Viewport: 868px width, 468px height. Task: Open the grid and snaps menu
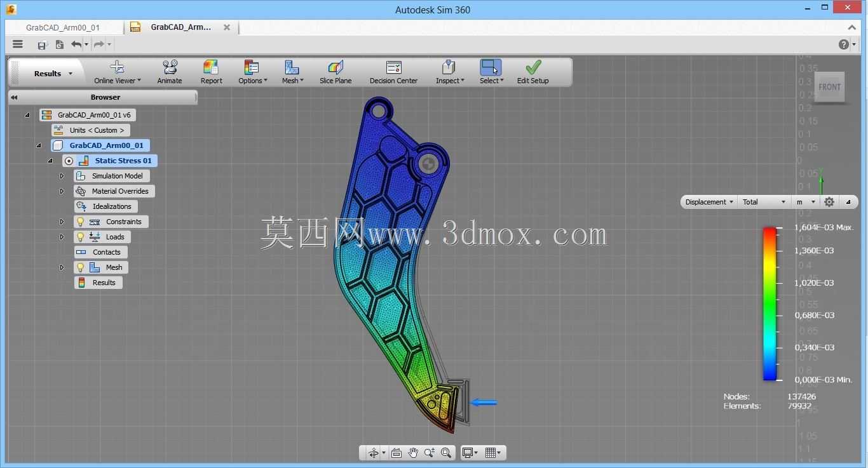[x=493, y=453]
